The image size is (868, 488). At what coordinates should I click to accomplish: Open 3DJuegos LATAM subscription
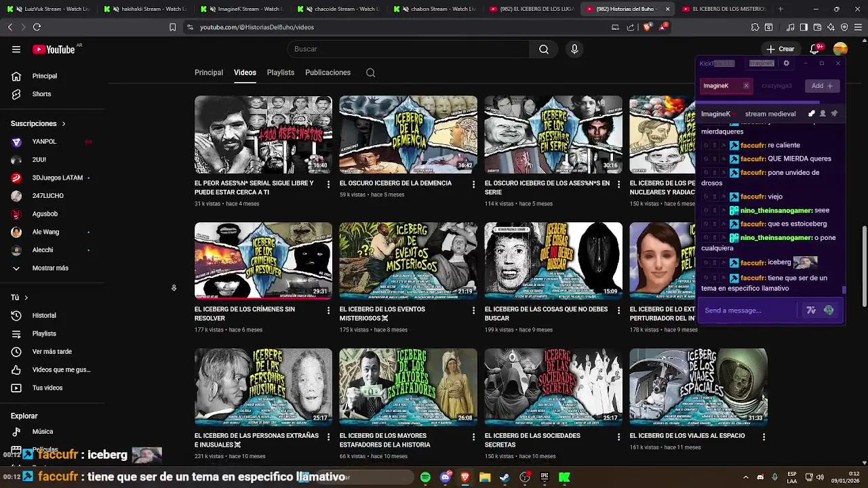click(x=57, y=178)
